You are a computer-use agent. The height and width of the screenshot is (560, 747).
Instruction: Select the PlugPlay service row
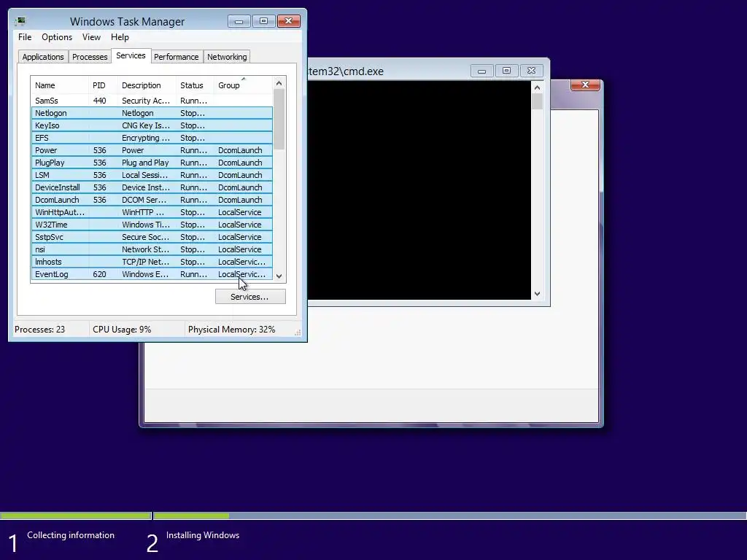pyautogui.click(x=152, y=163)
